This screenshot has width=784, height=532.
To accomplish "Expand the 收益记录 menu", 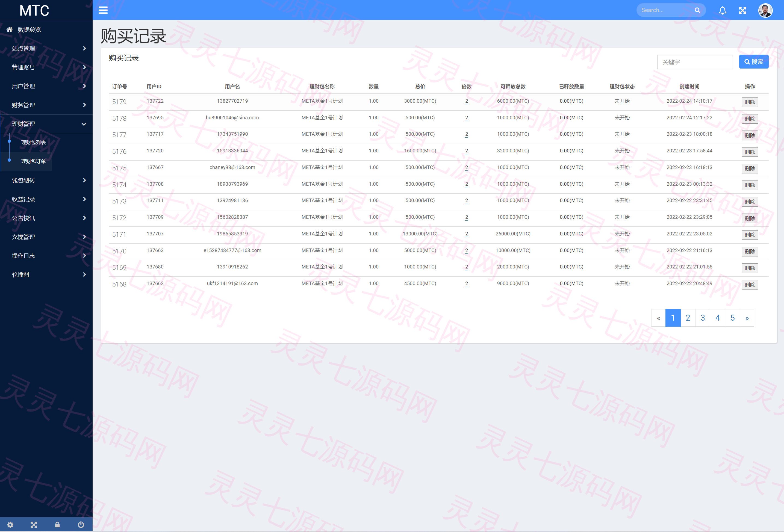I will click(46, 199).
